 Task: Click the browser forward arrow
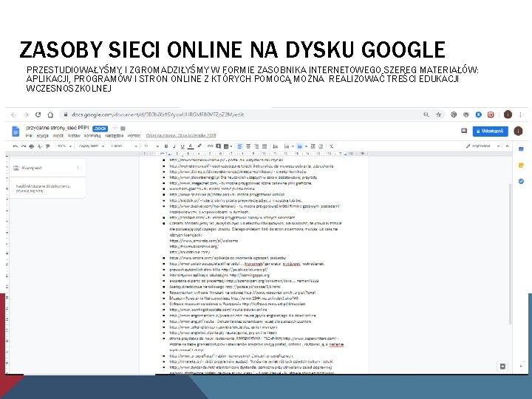click(x=26, y=115)
